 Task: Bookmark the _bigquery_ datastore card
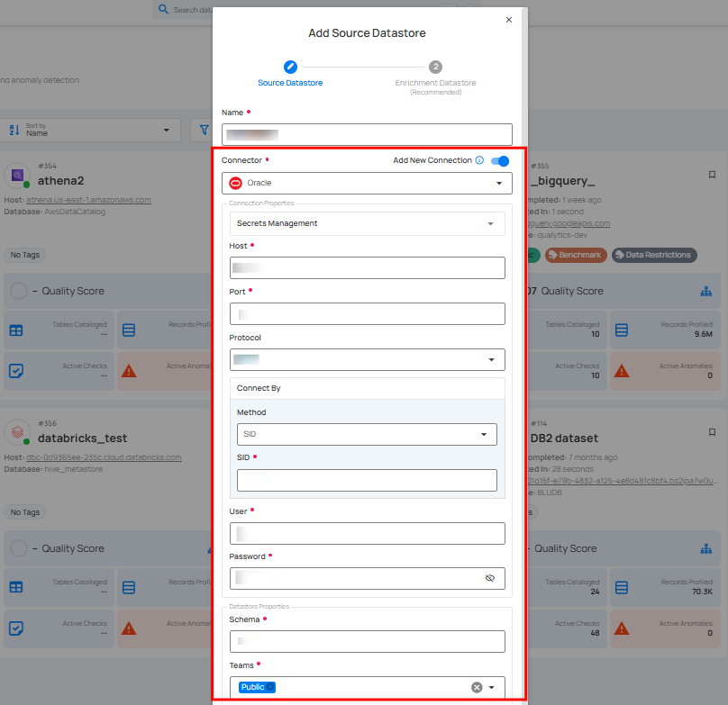712,175
